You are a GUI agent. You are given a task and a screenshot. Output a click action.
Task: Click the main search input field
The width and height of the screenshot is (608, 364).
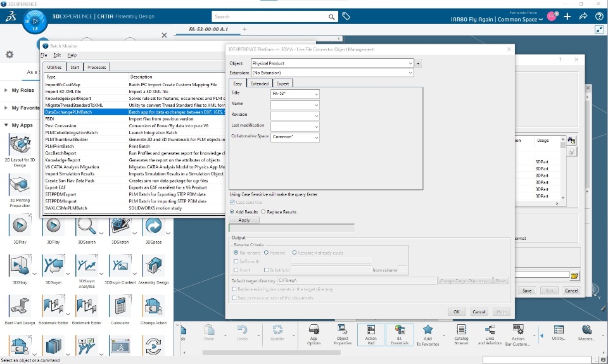click(270, 16)
